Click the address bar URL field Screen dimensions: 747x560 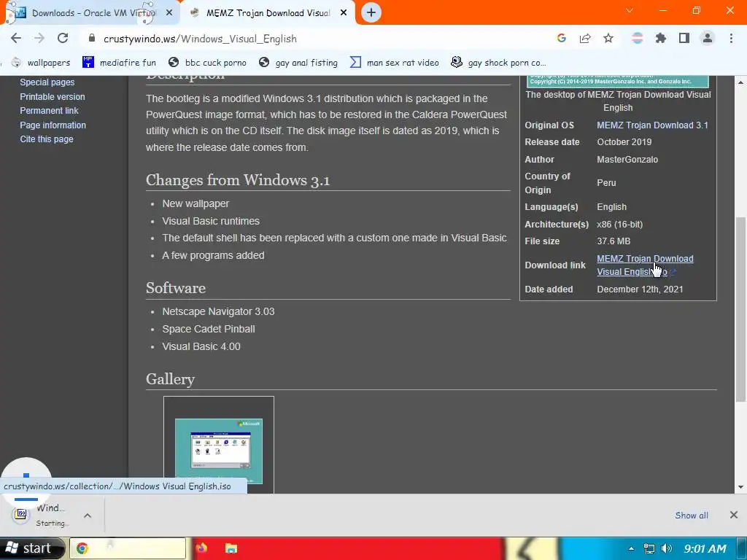click(x=314, y=39)
